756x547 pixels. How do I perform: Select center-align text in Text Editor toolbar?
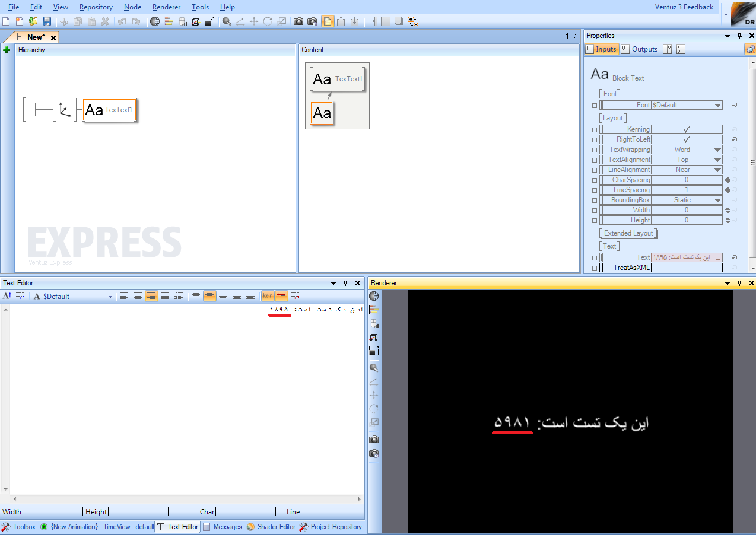(138, 296)
